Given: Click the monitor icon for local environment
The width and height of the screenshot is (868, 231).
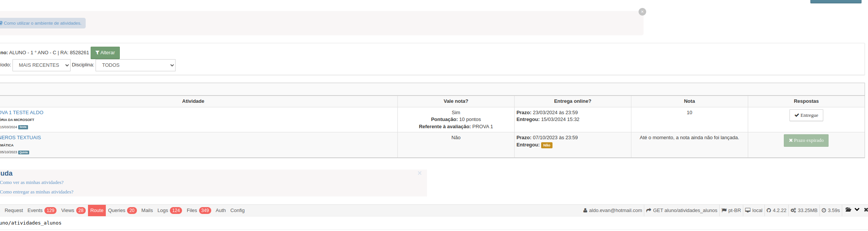Looking at the screenshot, I should (x=748, y=211).
